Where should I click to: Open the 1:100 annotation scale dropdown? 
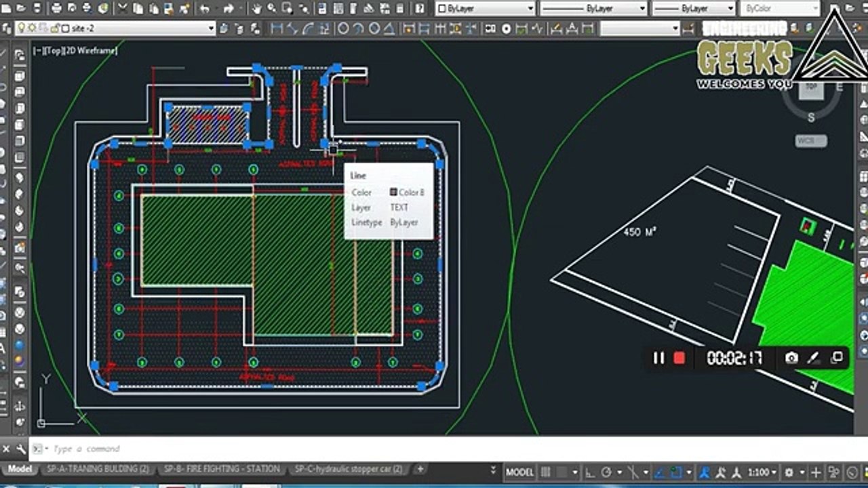tap(762, 472)
